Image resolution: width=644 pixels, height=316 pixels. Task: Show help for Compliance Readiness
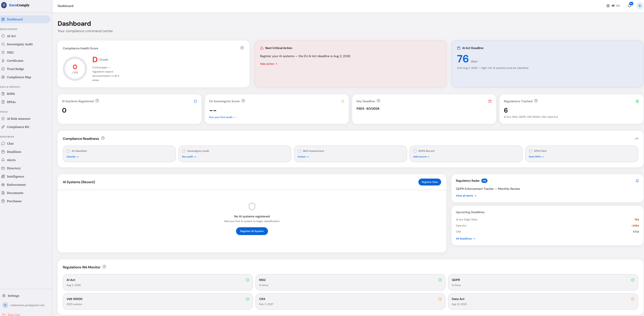(x=103, y=138)
